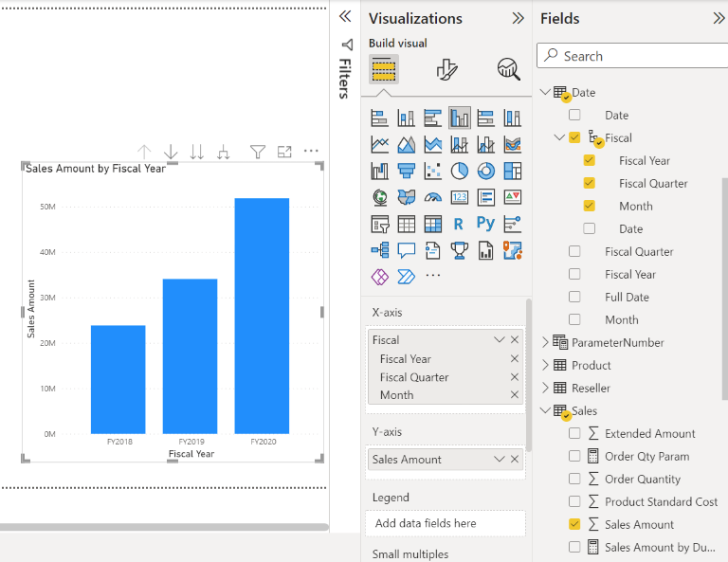Switch to the Format visual tab
The width and height of the screenshot is (728, 562).
pos(446,69)
